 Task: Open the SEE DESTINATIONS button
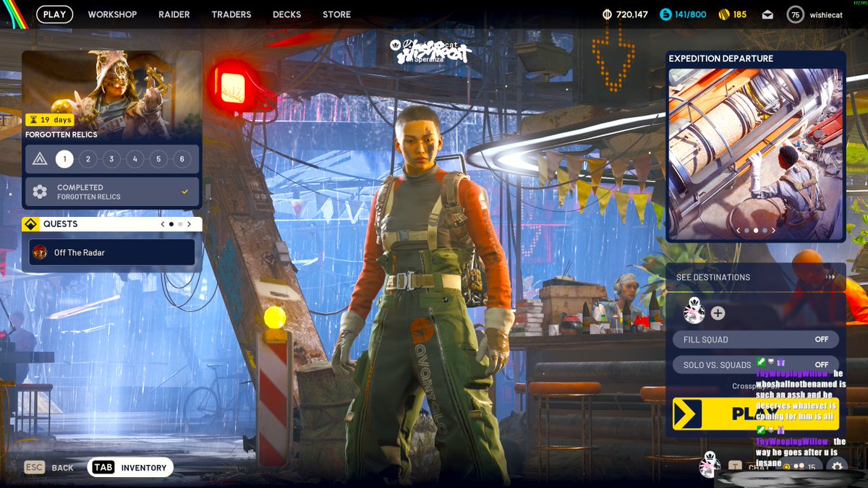coord(756,277)
